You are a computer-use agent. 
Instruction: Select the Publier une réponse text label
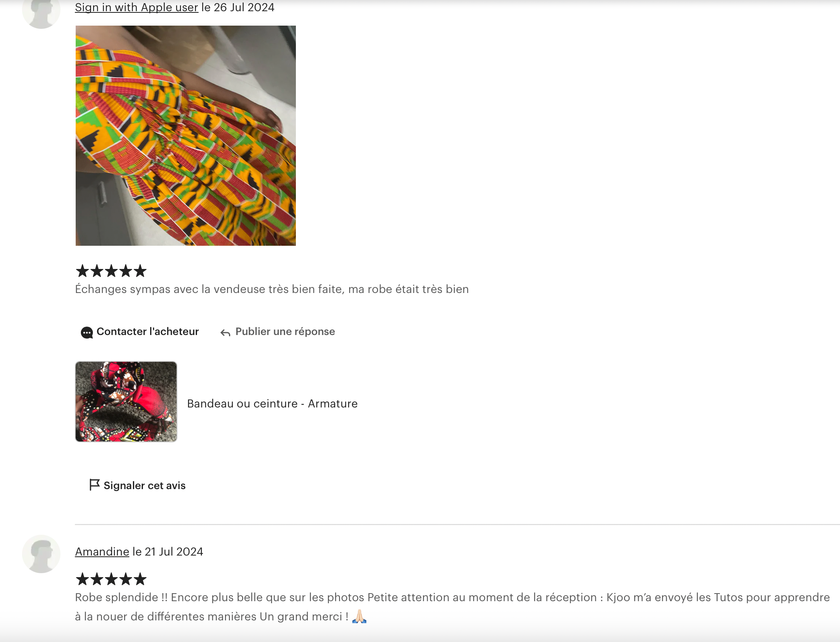coord(285,331)
